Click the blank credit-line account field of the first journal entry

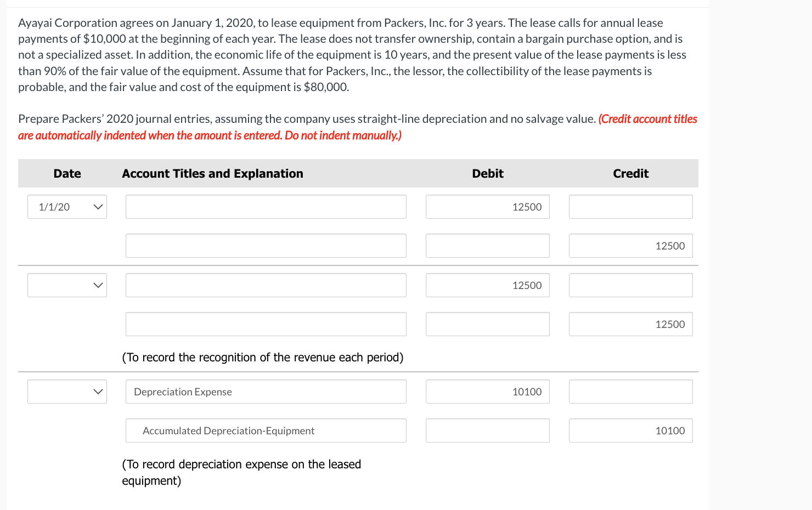[x=266, y=246]
